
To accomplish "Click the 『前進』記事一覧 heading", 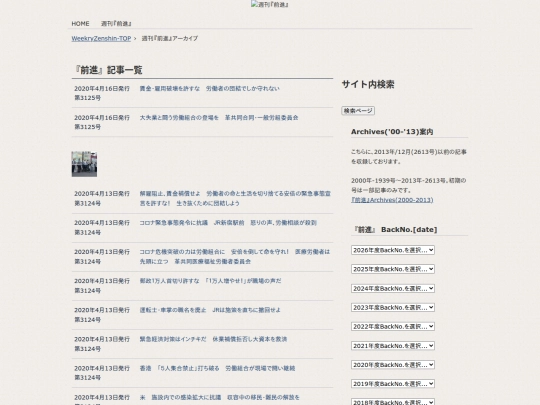I will click(108, 70).
